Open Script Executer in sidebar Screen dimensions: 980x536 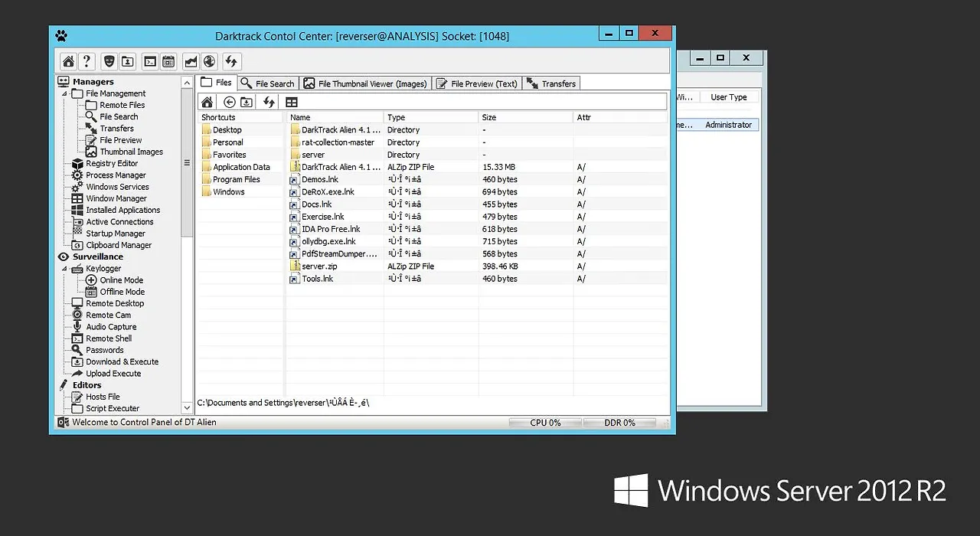[x=113, y=408]
